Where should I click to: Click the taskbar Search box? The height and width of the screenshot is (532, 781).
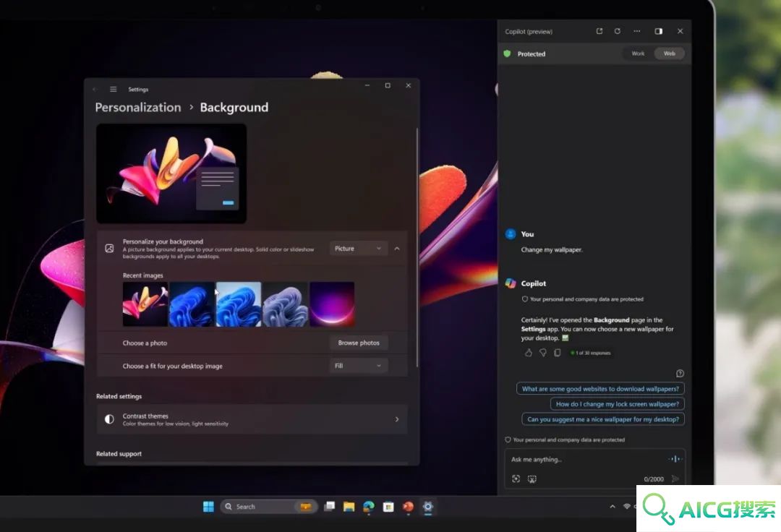point(268,507)
